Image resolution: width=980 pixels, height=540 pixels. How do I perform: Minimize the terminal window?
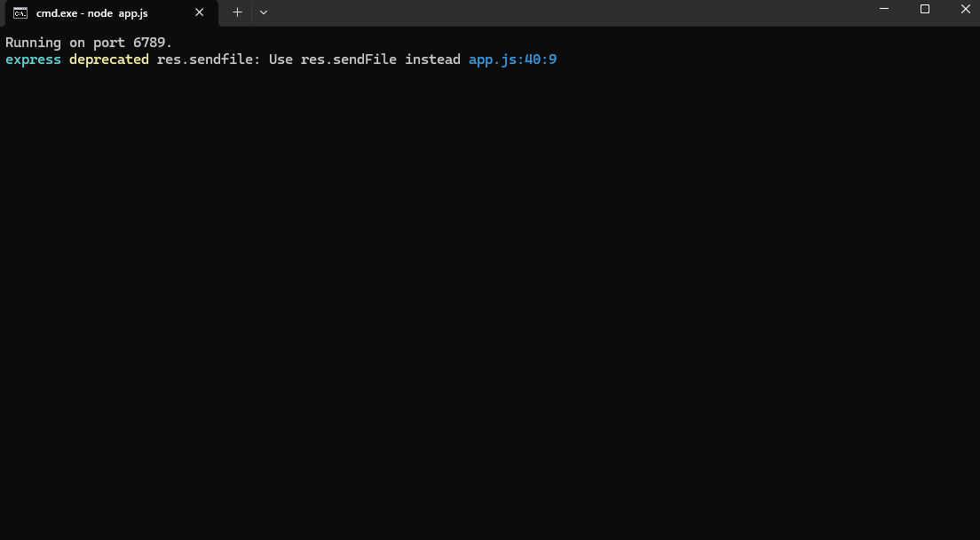click(884, 9)
